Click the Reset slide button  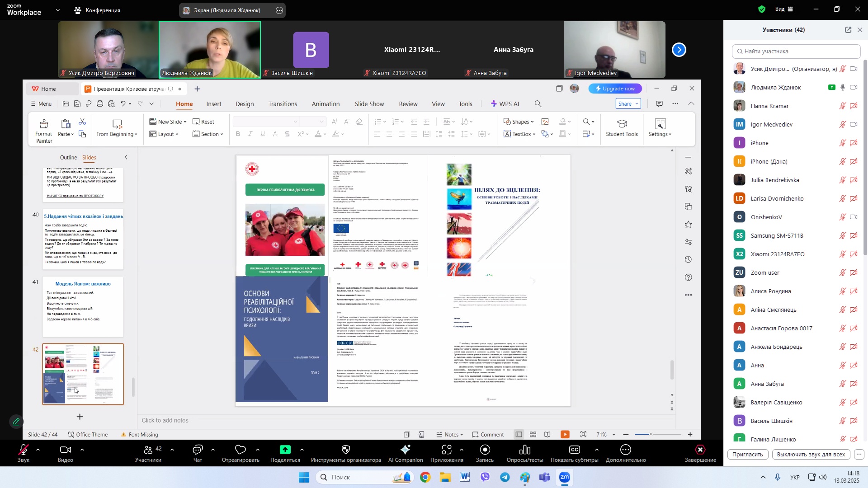coord(203,122)
